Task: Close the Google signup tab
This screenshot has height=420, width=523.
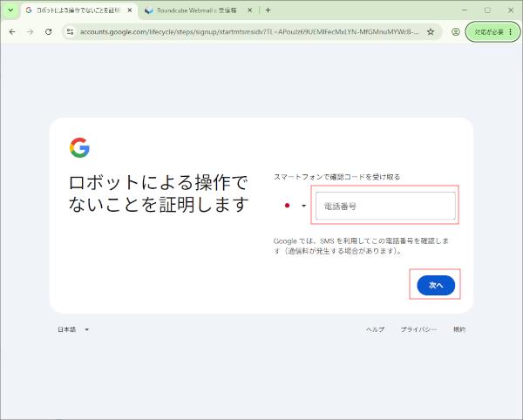Action: pyautogui.click(x=130, y=10)
